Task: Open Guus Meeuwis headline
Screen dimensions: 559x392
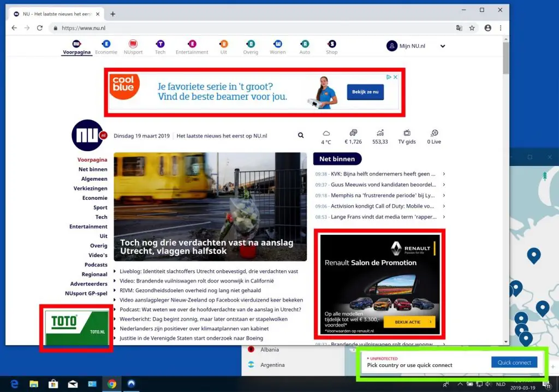Action: [383, 185]
